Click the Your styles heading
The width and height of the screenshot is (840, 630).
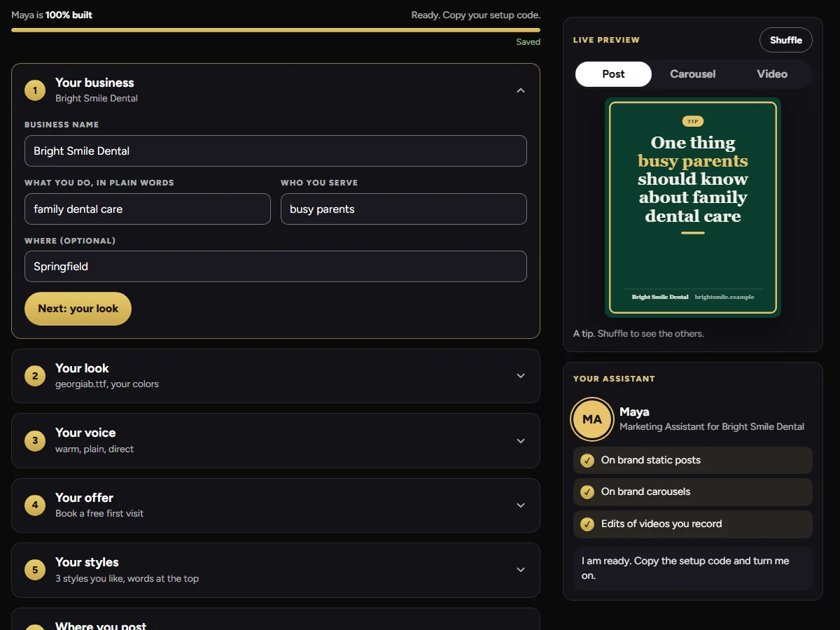click(x=87, y=562)
